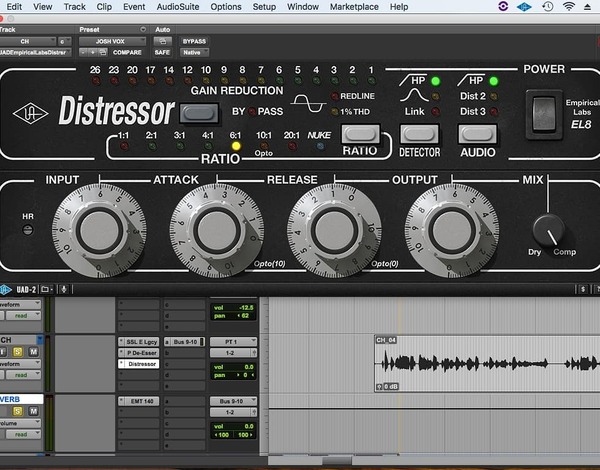
Task: Click the Dry/Comp MIX knob
Action: pos(548,230)
